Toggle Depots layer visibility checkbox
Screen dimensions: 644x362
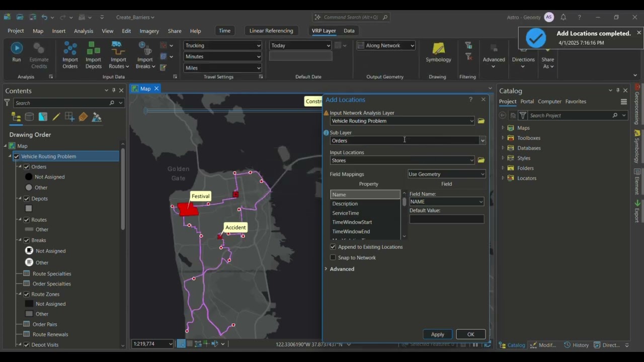[27, 199]
